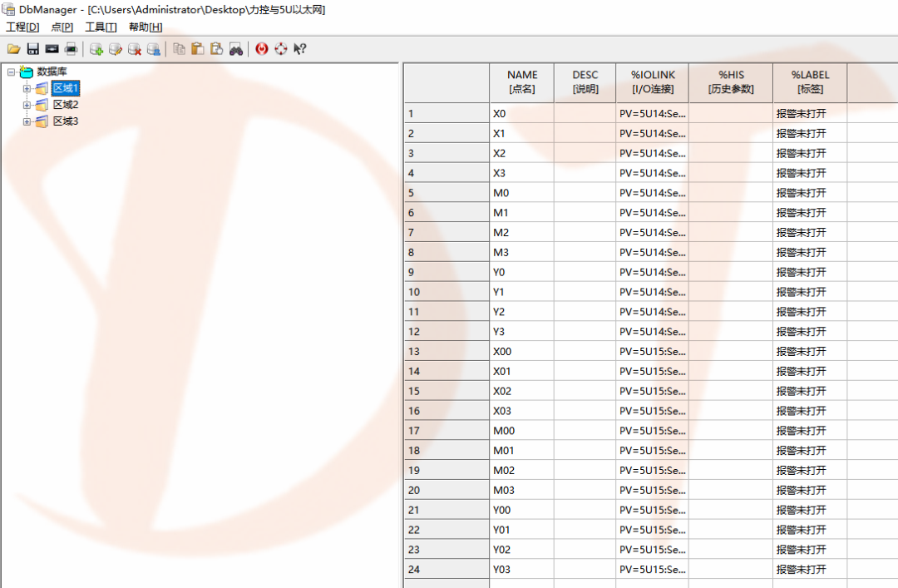The width and height of the screenshot is (898, 588).
Task: Click the I/O link cell for row X01
Action: click(653, 372)
